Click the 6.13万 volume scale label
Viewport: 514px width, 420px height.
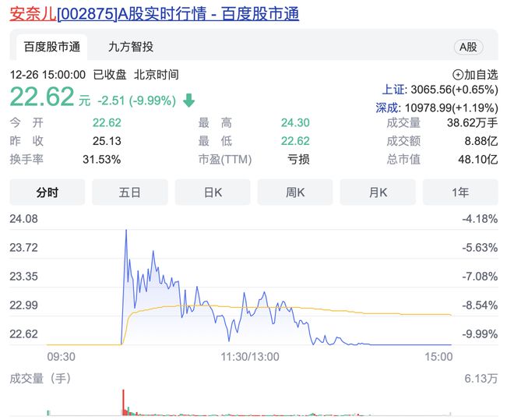481,379
